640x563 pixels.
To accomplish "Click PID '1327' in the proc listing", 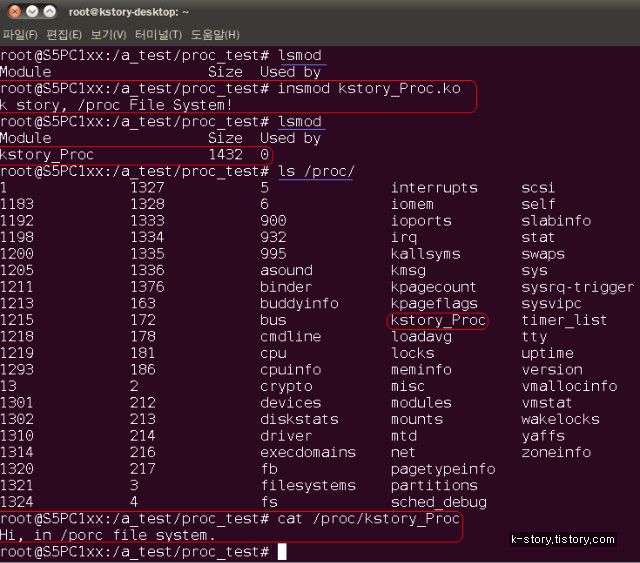I will [147, 188].
